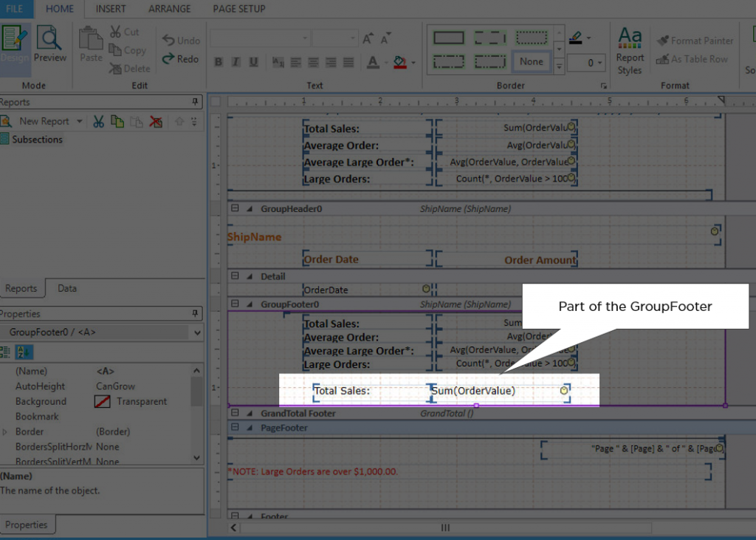Center align text
This screenshot has width=756, height=540.
313,62
